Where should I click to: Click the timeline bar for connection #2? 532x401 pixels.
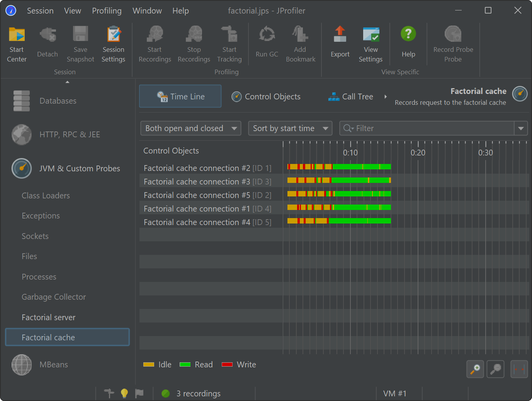[x=339, y=167]
